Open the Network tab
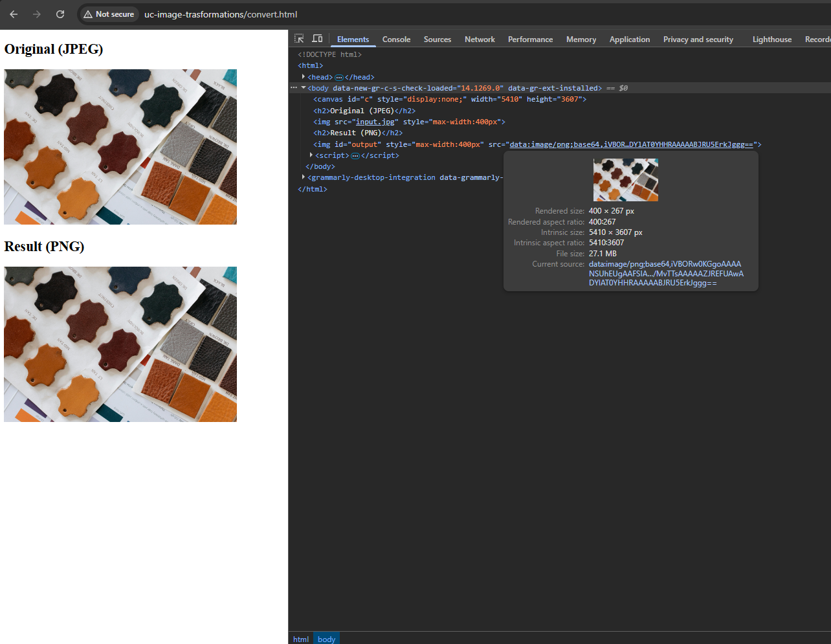The height and width of the screenshot is (644, 831). coord(480,39)
